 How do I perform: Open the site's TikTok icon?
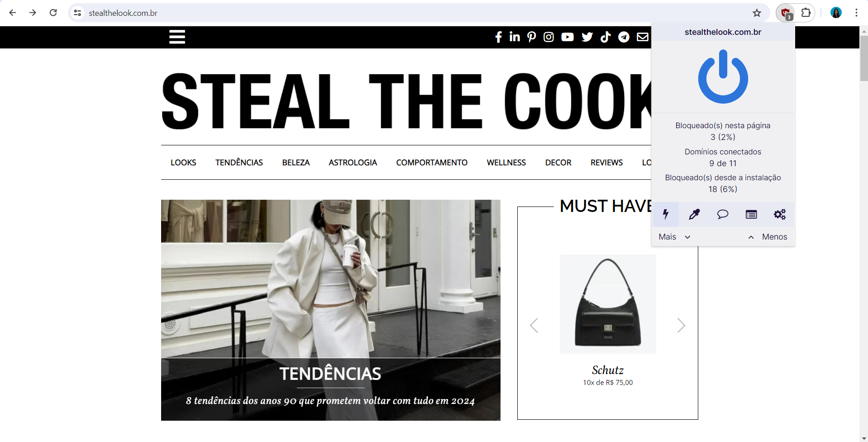606,37
